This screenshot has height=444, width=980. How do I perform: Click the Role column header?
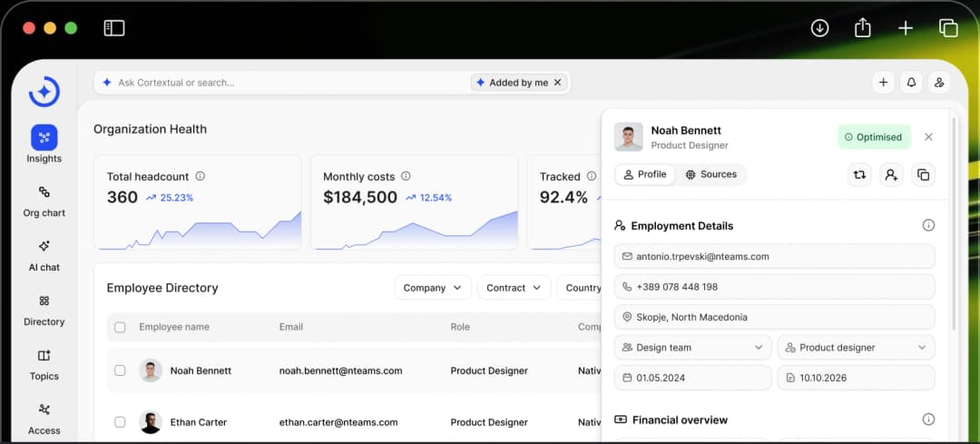(460, 327)
